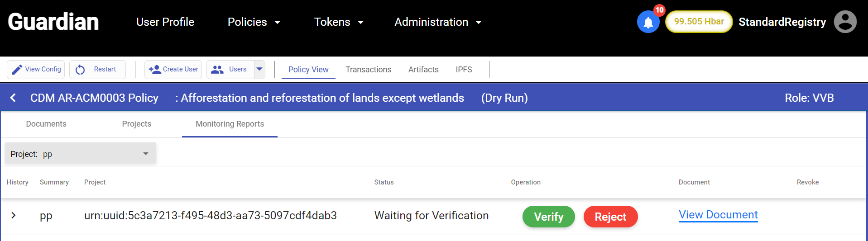Click the Create User add-person icon

(x=154, y=70)
